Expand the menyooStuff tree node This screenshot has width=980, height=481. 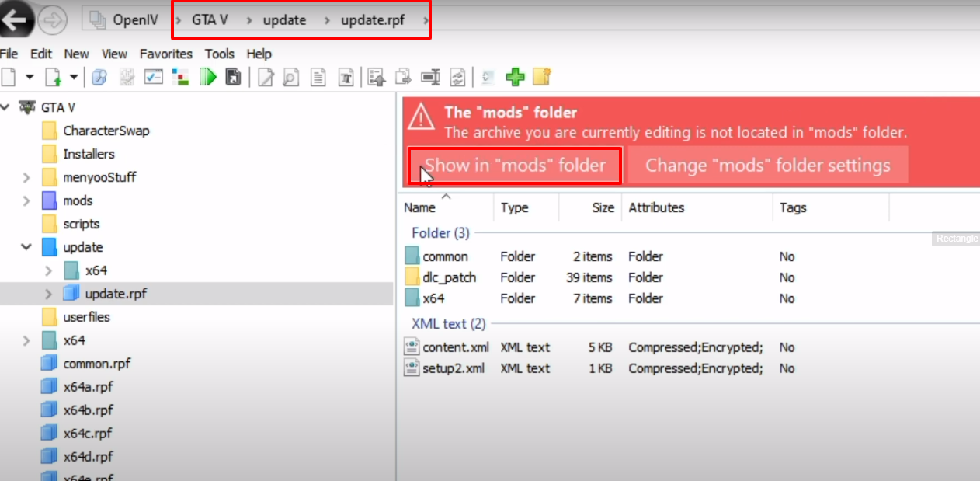[27, 177]
